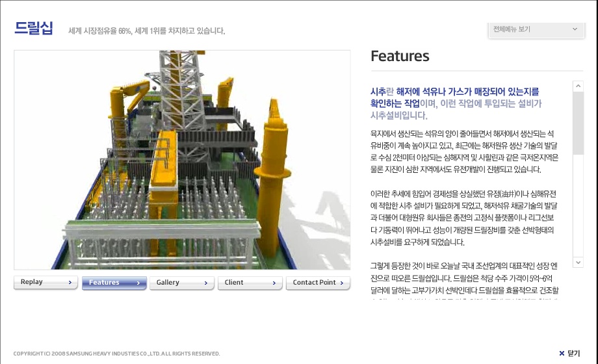This screenshot has width=598, height=364.
Task: Open the Contact Point tab
Action: point(318,283)
